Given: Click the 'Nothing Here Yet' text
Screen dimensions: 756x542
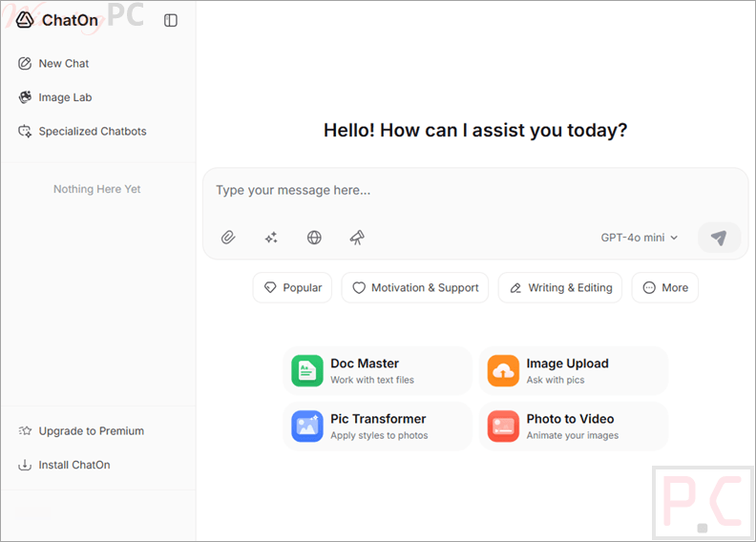Looking at the screenshot, I should 97,189.
